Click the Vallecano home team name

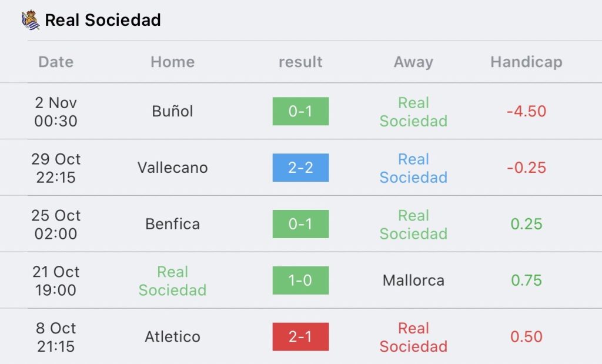172,168
